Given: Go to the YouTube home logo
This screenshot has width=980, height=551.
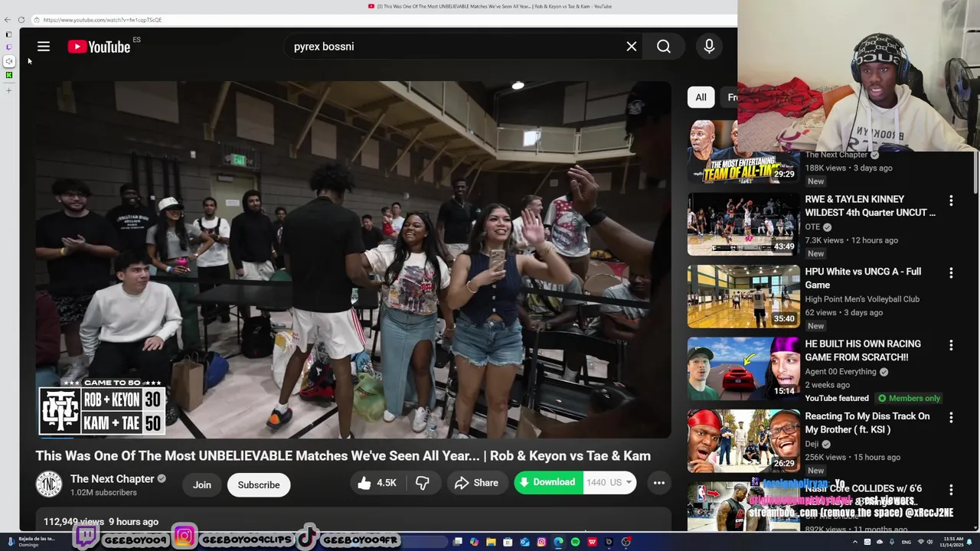Looking at the screenshot, I should pyautogui.click(x=99, y=47).
